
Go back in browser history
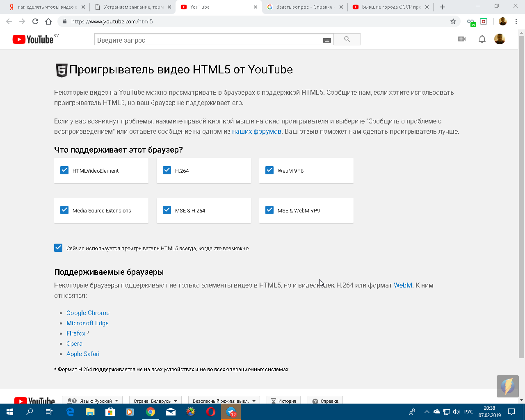tap(9, 21)
